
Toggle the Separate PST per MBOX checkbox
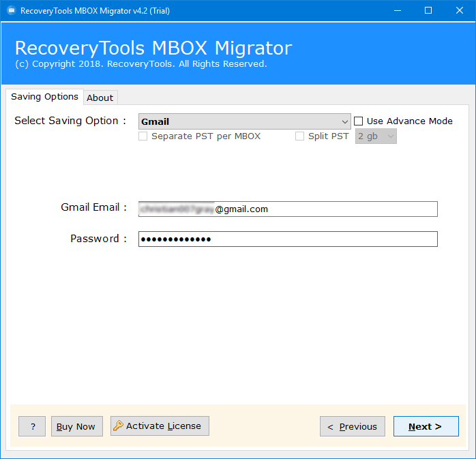point(143,136)
